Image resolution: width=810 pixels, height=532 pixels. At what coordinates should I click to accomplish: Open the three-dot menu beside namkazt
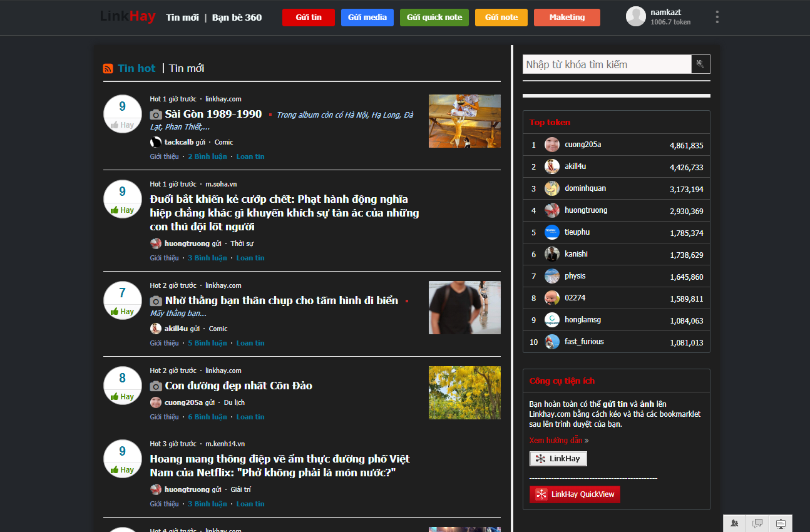717,17
